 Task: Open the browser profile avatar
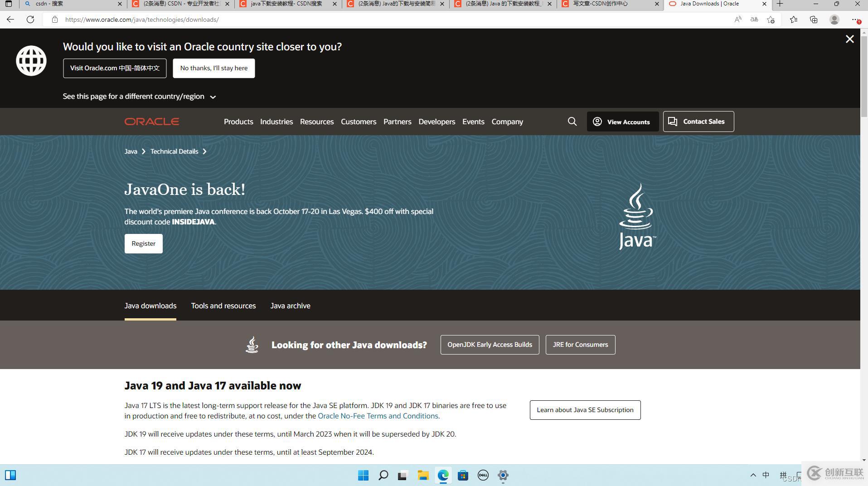(834, 19)
